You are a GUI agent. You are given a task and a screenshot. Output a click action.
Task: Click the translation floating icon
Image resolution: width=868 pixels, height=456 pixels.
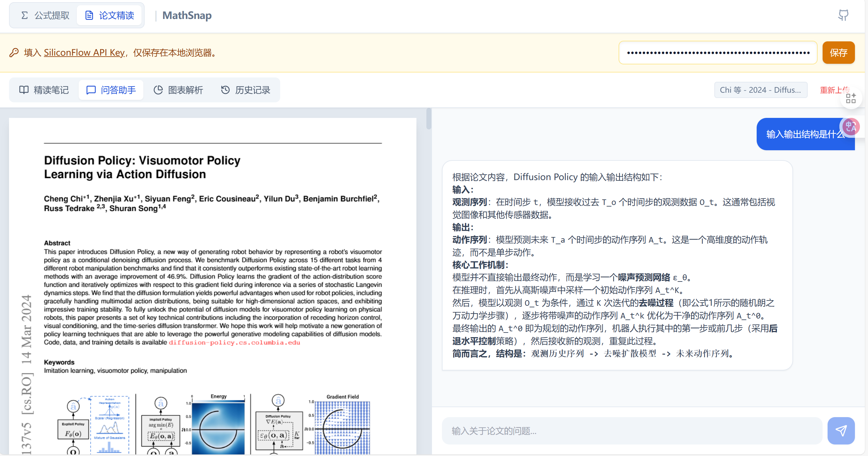851,127
